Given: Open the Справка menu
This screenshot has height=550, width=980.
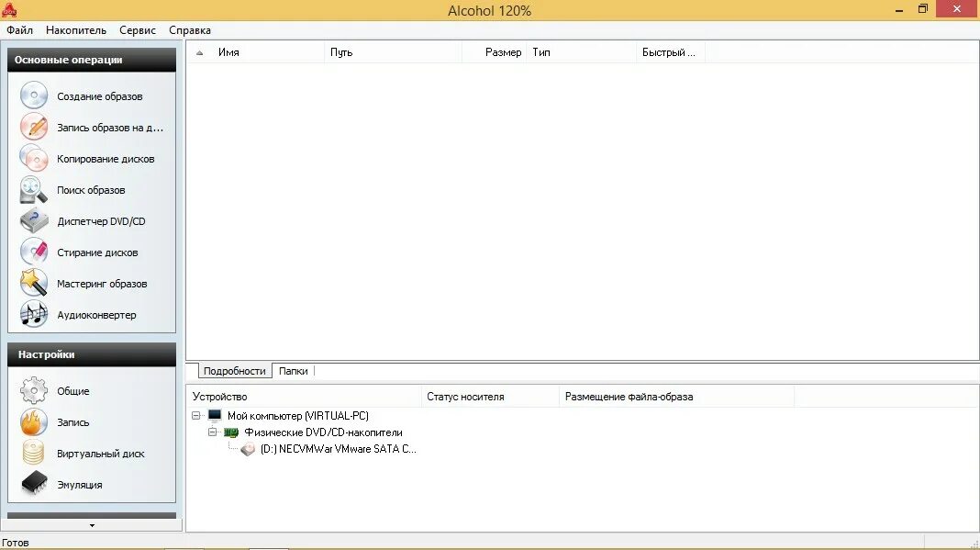Looking at the screenshot, I should (x=189, y=30).
